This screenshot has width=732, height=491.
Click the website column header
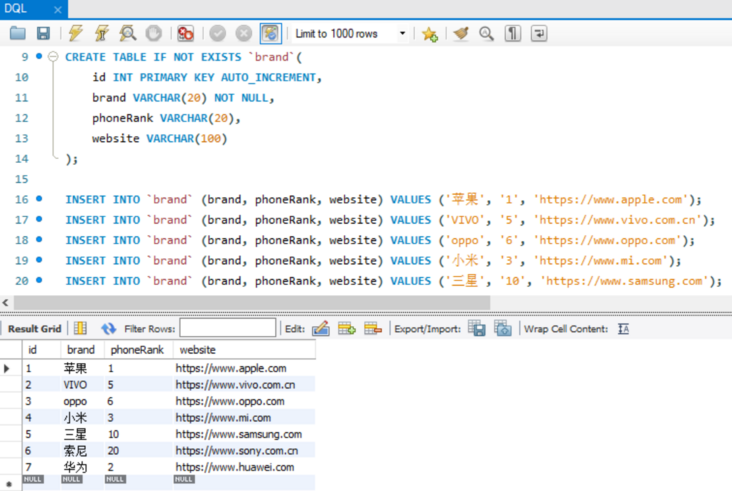coord(196,350)
